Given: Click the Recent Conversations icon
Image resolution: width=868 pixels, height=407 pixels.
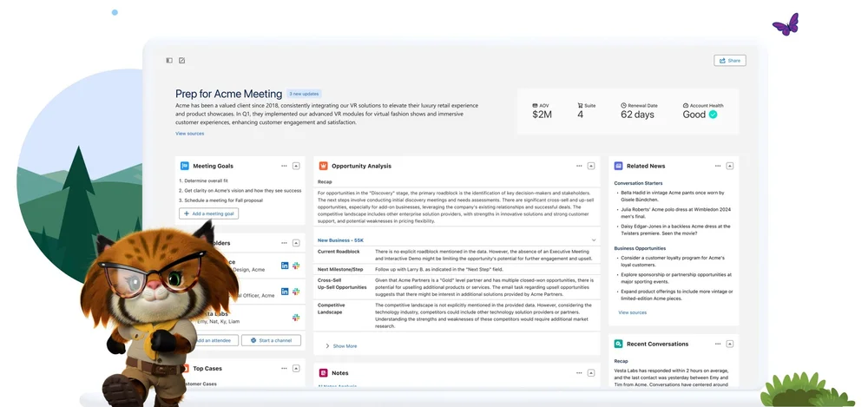Looking at the screenshot, I should pyautogui.click(x=618, y=344).
